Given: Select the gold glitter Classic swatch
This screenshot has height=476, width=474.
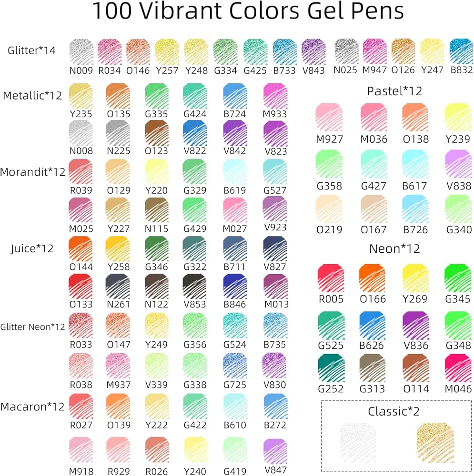Looking at the screenshot, I should [435, 443].
